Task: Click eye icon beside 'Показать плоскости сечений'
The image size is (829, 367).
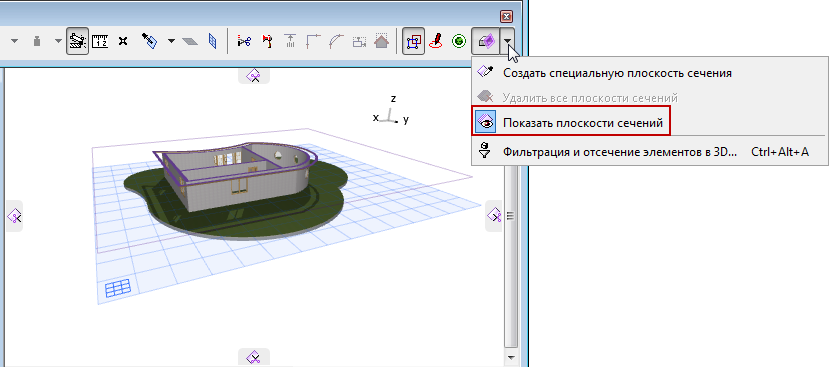Action: click(x=485, y=123)
